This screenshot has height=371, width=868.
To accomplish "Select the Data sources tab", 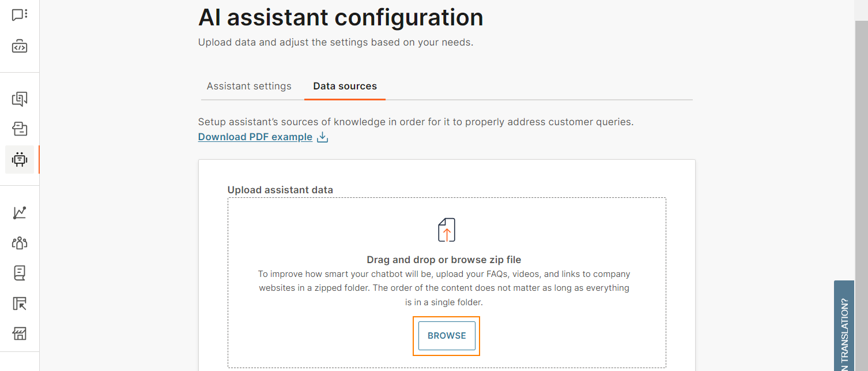I will coord(345,86).
